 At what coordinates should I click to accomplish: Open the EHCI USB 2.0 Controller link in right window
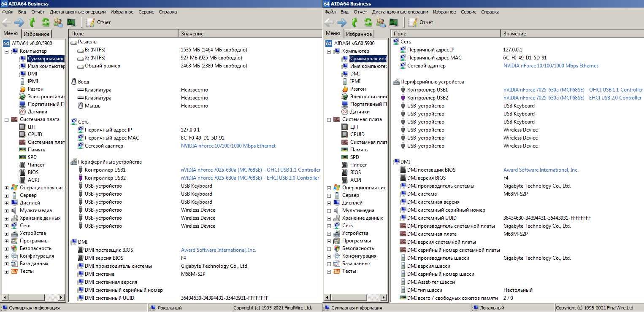pyautogui.click(x=572, y=98)
